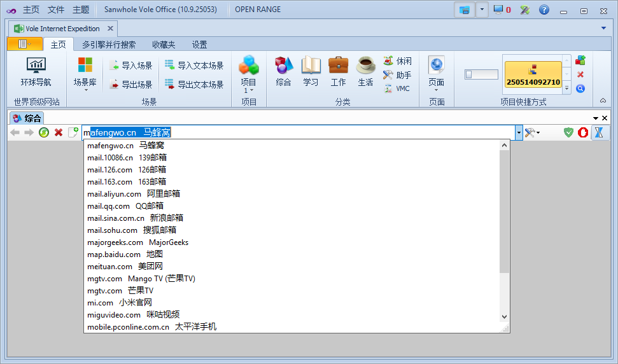
Task: Click 导出文本场景 export text scene
Action: (x=194, y=84)
